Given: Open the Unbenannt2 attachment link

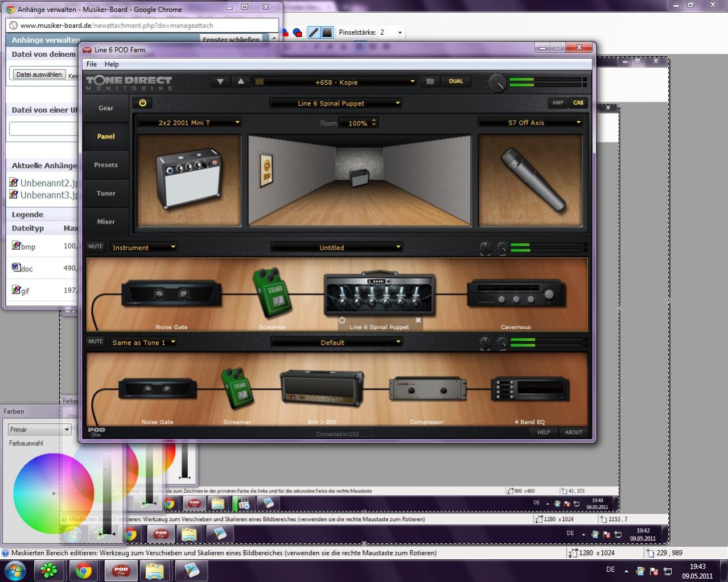Looking at the screenshot, I should point(49,183).
